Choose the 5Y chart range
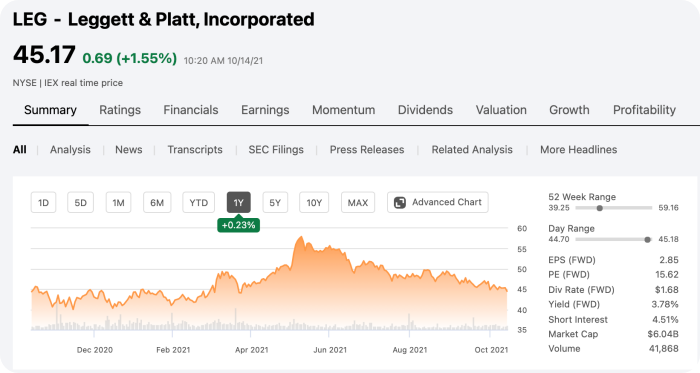700x373 pixels. point(275,203)
